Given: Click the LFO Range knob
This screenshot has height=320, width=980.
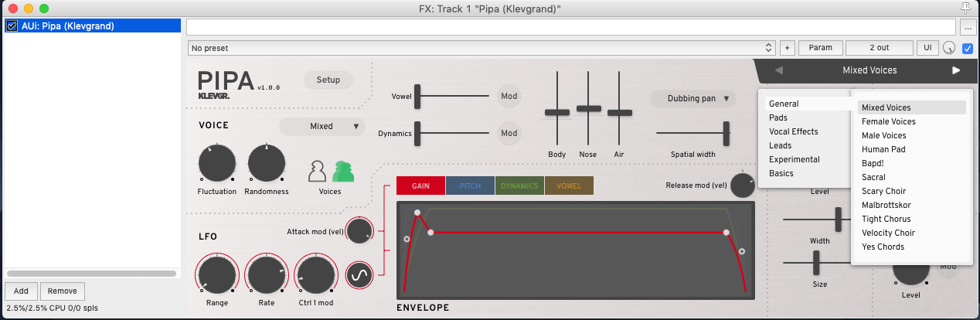Looking at the screenshot, I should 217,275.
